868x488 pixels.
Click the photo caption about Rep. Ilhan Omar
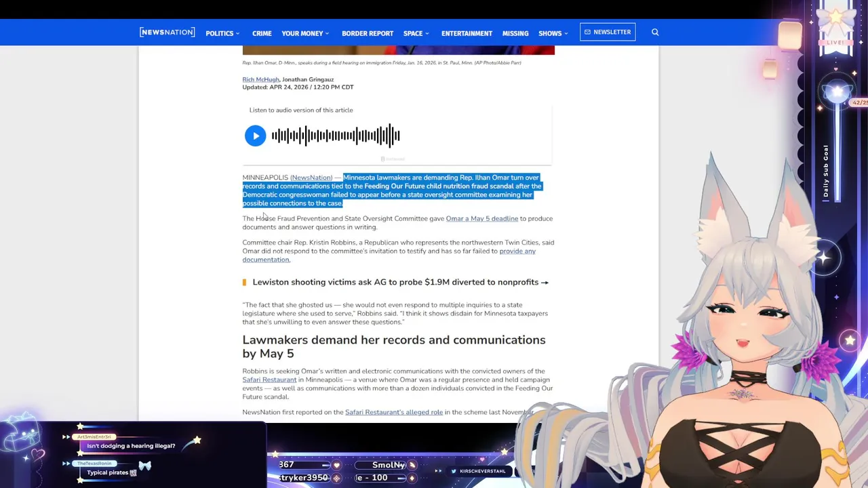[382, 62]
